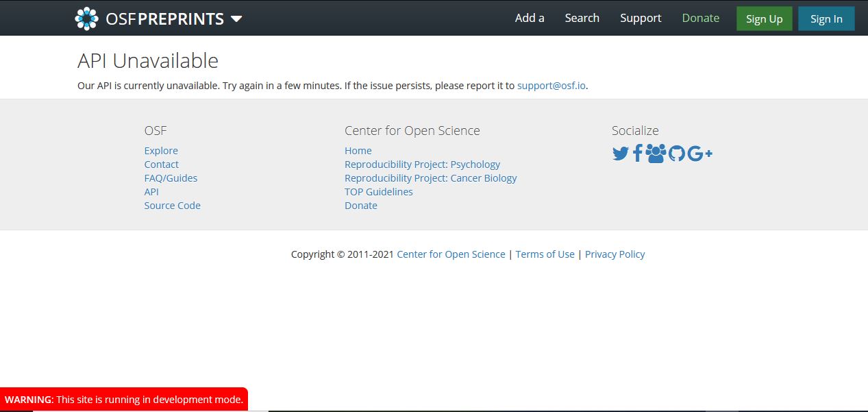Select the 'API Unavailable' heading text

click(148, 61)
